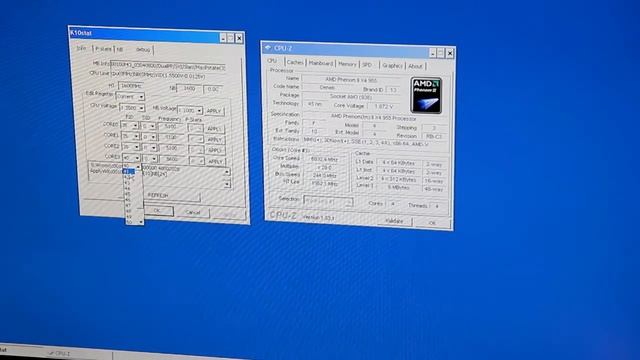
Task: Click the log box scroll up arrow
Action: coord(227,171)
